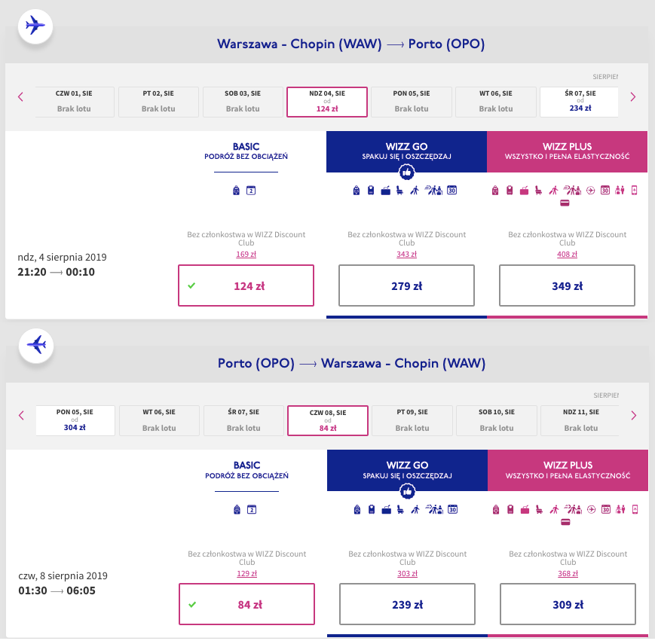Select outbound date NDZ 04, SIE 124 zł
This screenshot has height=644, width=655.
click(327, 102)
